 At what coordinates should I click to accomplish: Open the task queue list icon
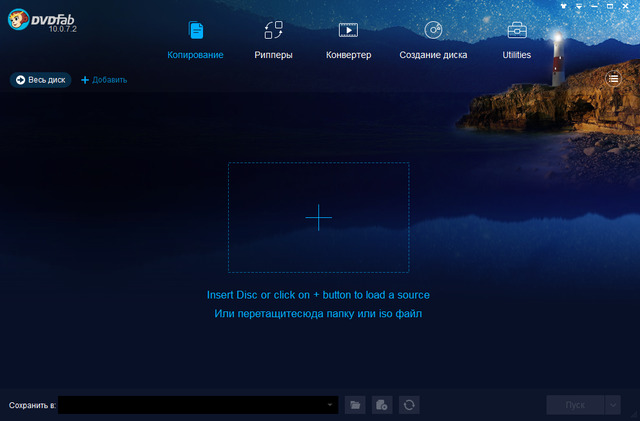[x=613, y=78]
